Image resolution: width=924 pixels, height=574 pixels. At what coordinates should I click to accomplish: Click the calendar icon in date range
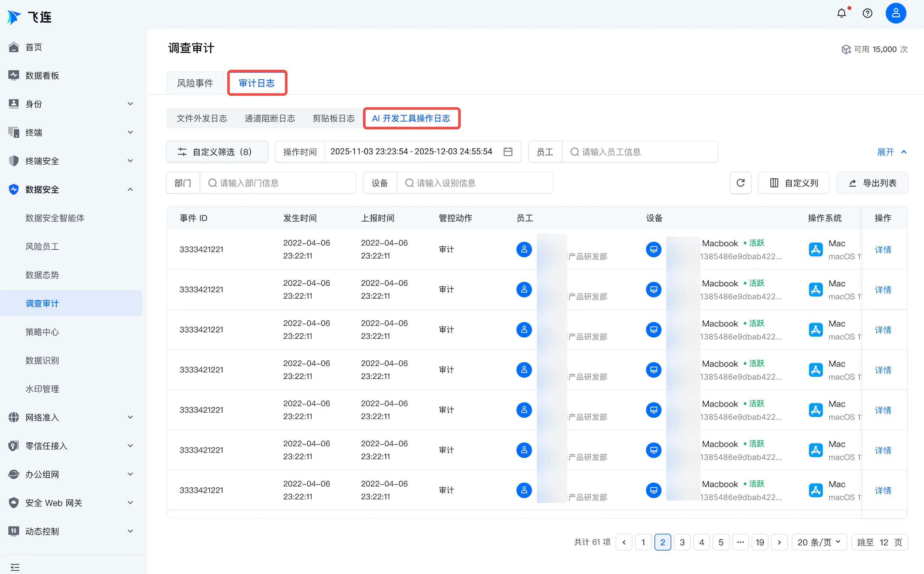tap(508, 152)
